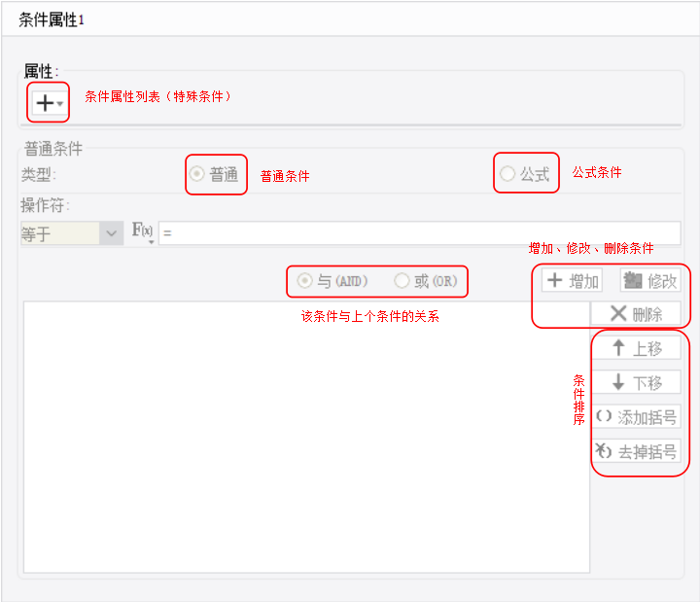Select the 普通 type radio button
700x602 pixels.
tap(214, 174)
